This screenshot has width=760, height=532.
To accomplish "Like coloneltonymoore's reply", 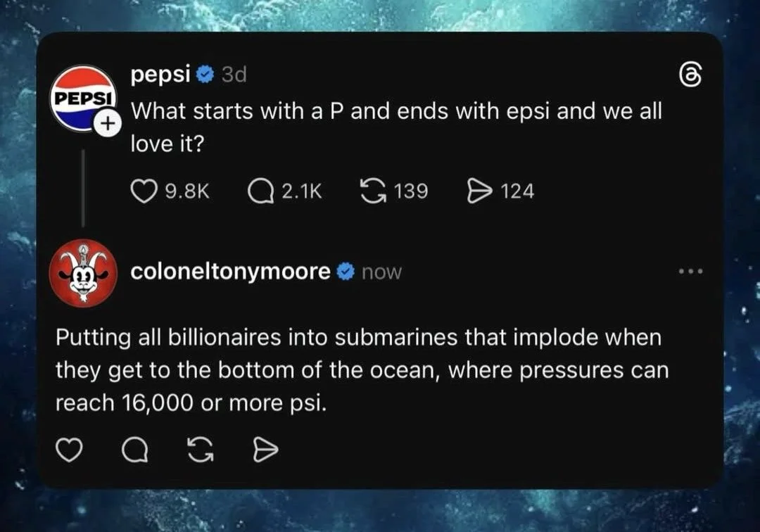I will pyautogui.click(x=70, y=448).
